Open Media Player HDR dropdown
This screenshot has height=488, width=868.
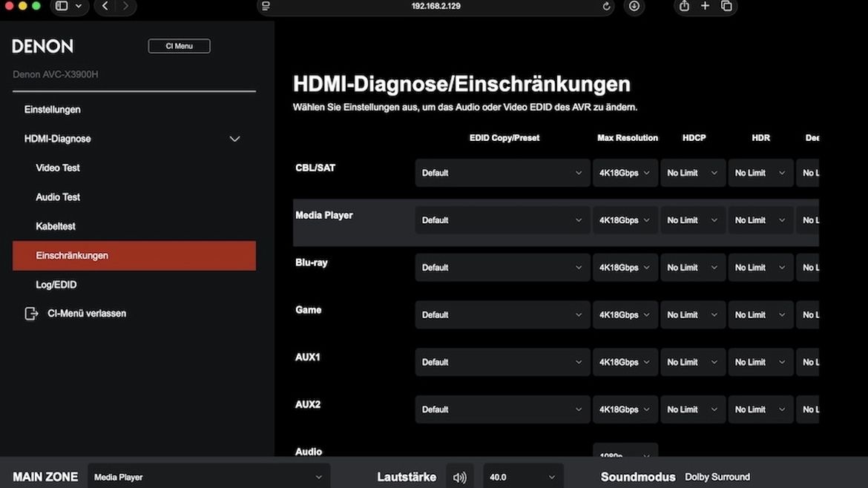[x=760, y=220]
